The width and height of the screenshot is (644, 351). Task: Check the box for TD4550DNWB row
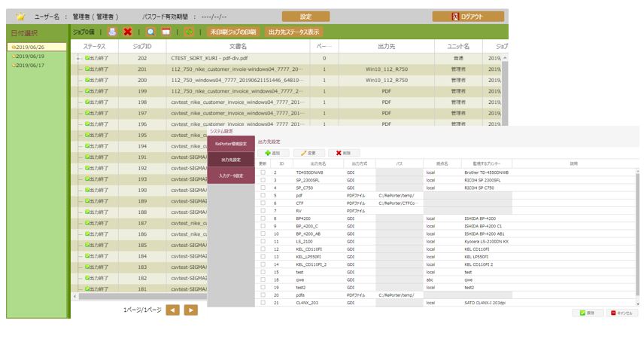263,172
